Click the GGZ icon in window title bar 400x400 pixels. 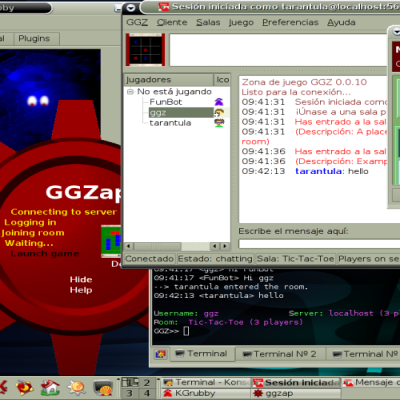click(x=163, y=7)
